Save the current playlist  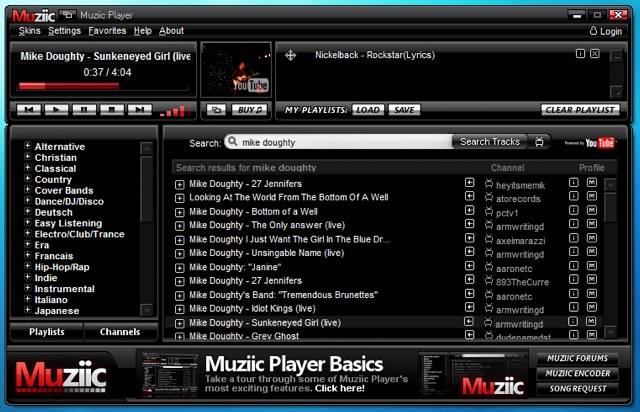pos(404,110)
